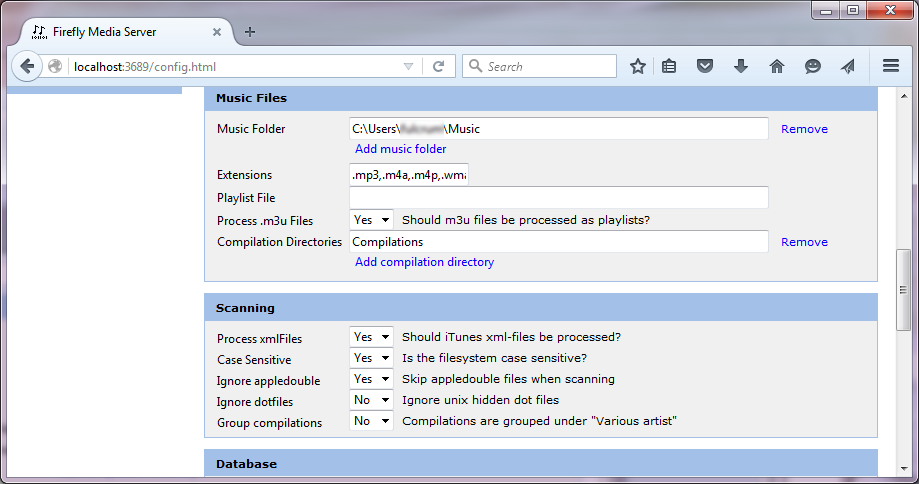919x484 pixels.
Task: Click the page vertical scrollbar thumb
Action: [903, 288]
